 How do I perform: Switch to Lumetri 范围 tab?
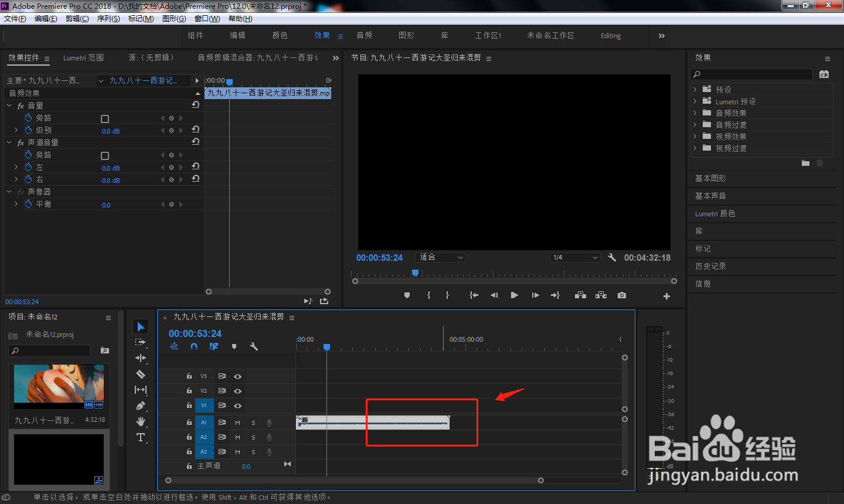click(83, 58)
